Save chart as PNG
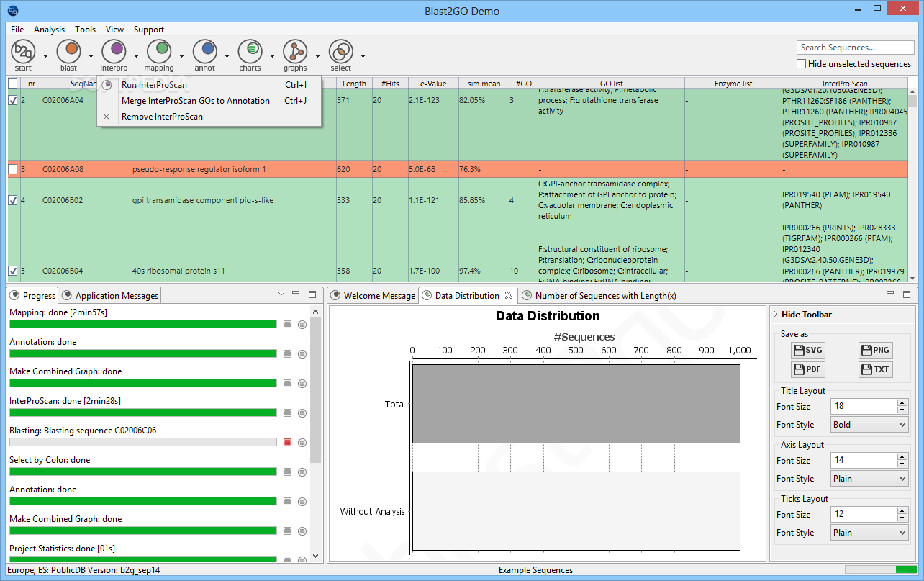This screenshot has height=581, width=924. pyautogui.click(x=875, y=350)
